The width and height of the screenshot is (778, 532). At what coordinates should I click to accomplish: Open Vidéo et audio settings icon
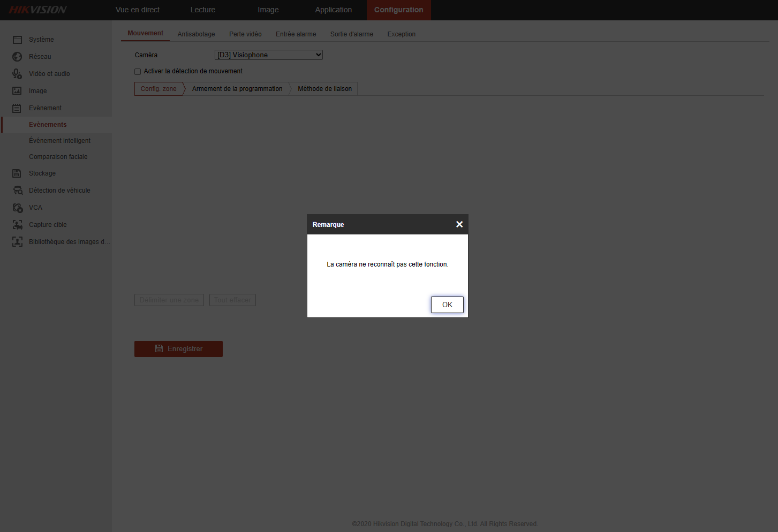click(17, 74)
